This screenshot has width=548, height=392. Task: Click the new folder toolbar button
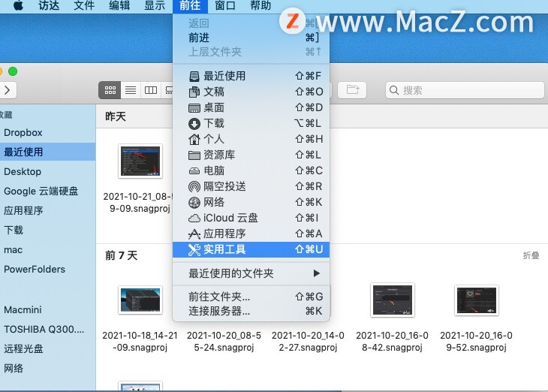tap(352, 90)
